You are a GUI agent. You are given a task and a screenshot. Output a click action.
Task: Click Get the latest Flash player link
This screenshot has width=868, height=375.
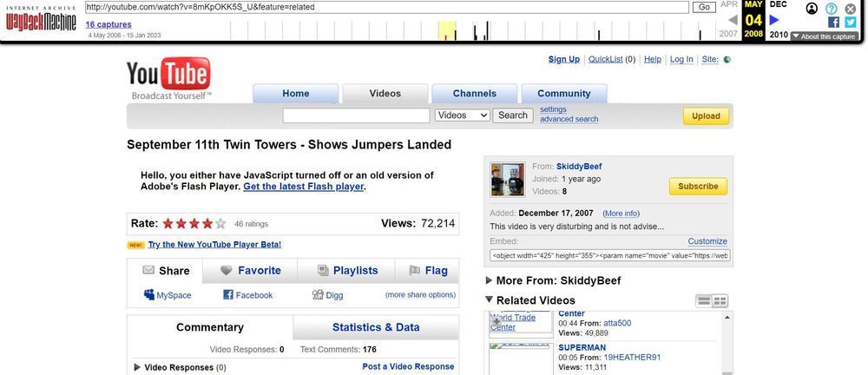coord(303,187)
